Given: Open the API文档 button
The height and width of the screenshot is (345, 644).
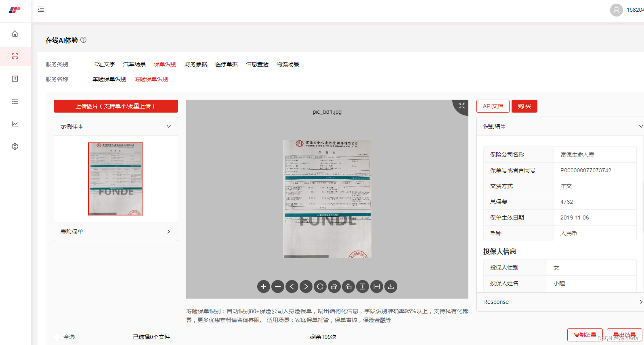Looking at the screenshot, I should tap(493, 106).
